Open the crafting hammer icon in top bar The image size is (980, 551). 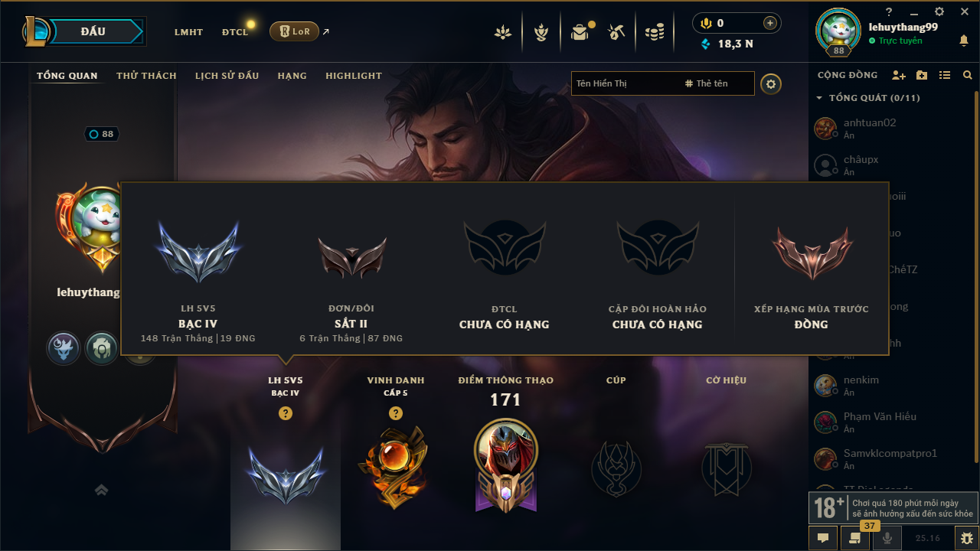click(616, 32)
